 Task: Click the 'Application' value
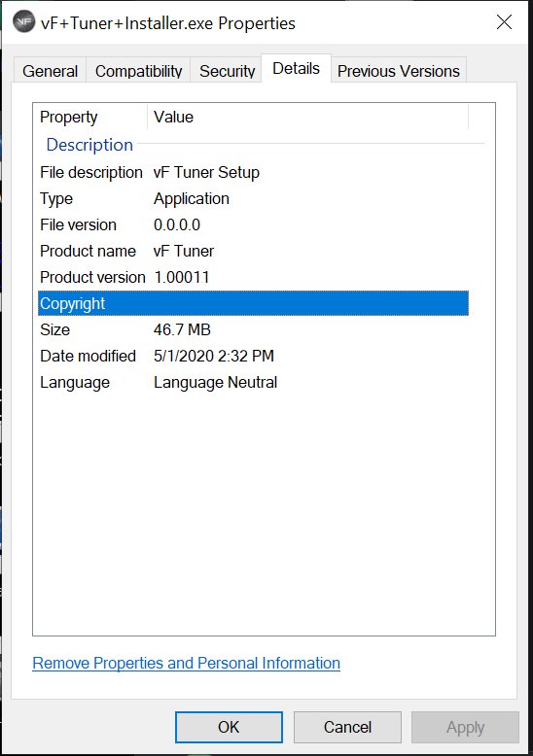[x=192, y=198]
